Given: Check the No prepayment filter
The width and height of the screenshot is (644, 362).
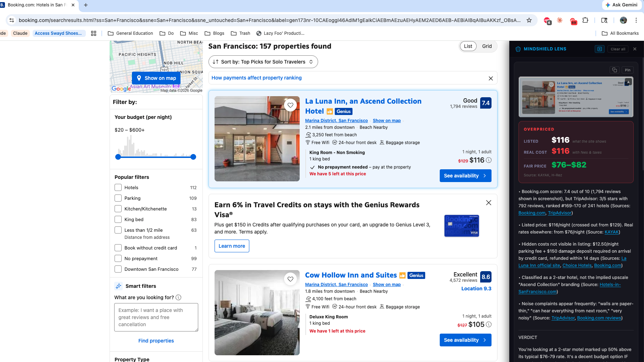Looking at the screenshot, I should pos(118,258).
